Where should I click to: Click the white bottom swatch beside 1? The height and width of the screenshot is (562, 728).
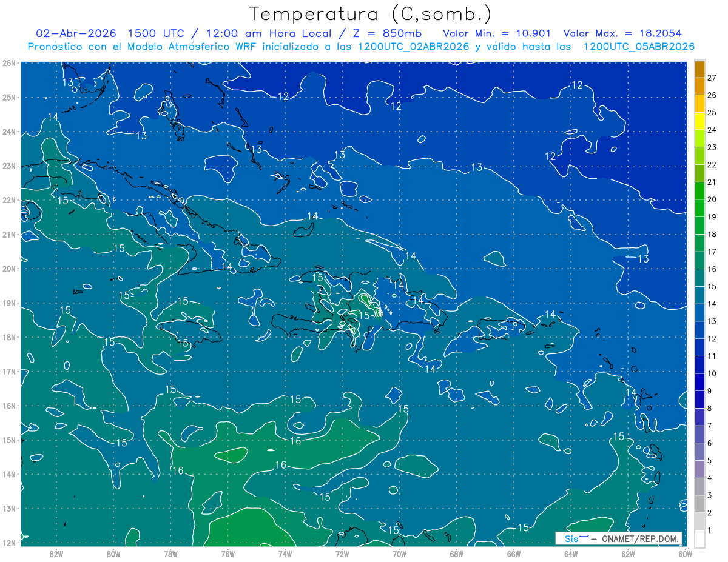(700, 538)
